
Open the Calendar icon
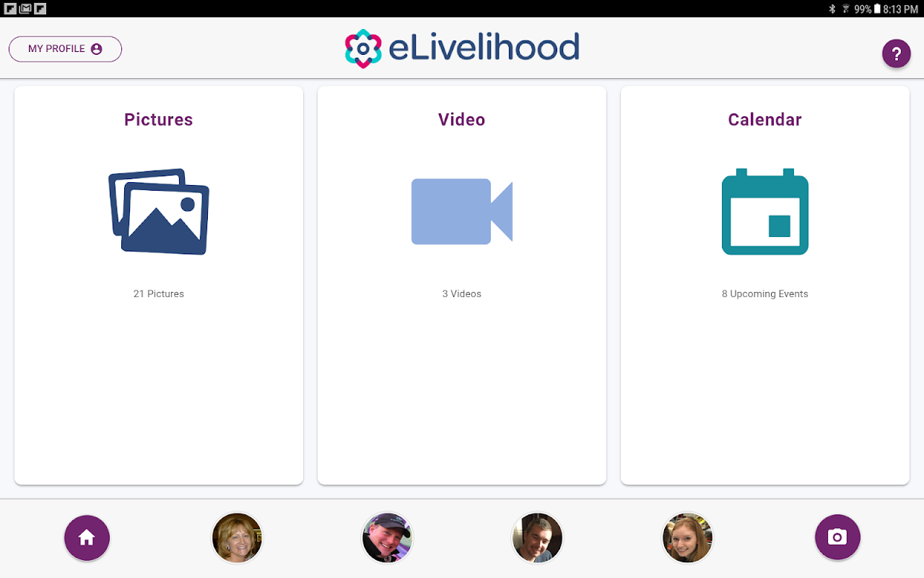765,212
